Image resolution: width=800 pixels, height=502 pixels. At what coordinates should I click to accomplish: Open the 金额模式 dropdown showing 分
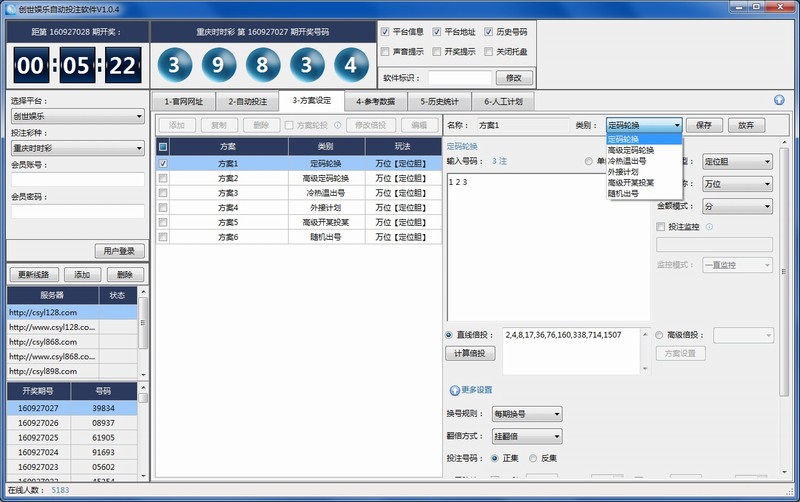(x=736, y=206)
